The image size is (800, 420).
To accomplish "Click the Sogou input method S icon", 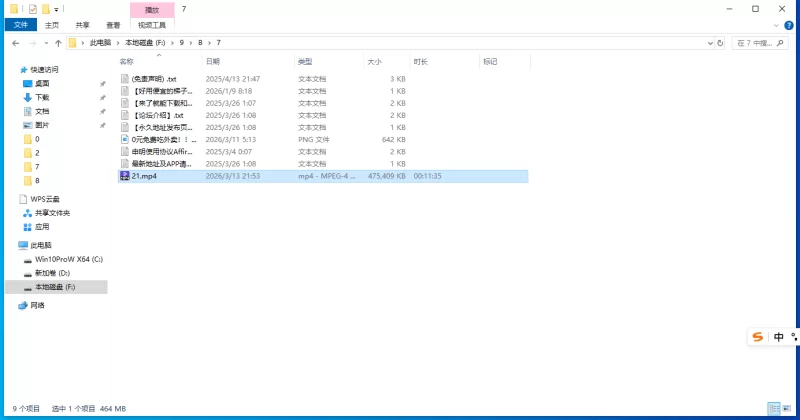I will (x=758, y=337).
